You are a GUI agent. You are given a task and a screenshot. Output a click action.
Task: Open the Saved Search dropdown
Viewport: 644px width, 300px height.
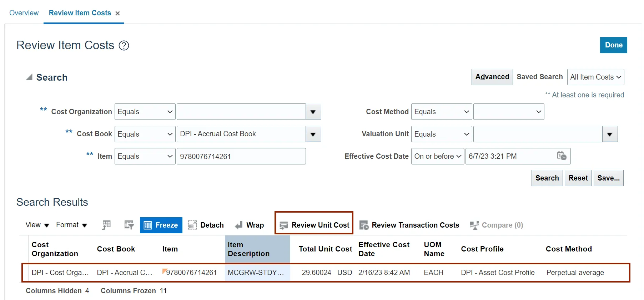pos(595,77)
